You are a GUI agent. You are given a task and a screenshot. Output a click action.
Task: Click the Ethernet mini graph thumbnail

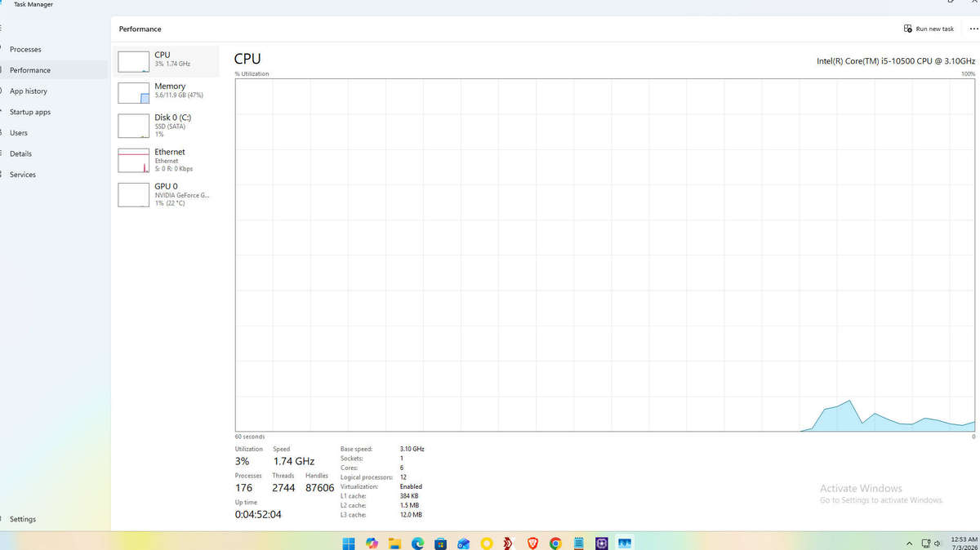pyautogui.click(x=133, y=160)
